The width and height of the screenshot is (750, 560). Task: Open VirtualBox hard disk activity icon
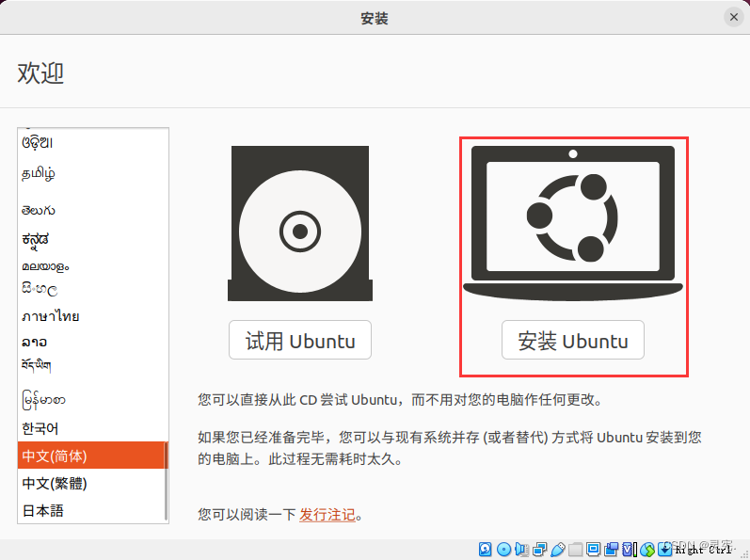click(x=485, y=549)
